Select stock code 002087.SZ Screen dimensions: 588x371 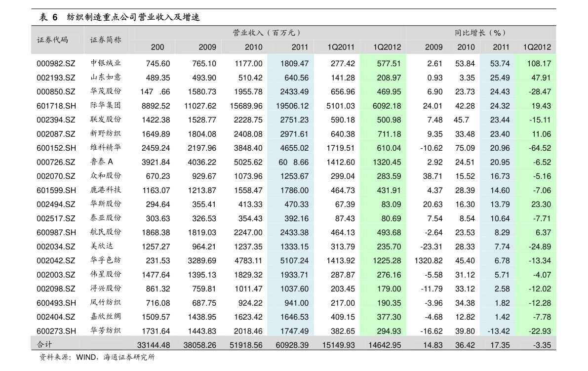click(56, 134)
